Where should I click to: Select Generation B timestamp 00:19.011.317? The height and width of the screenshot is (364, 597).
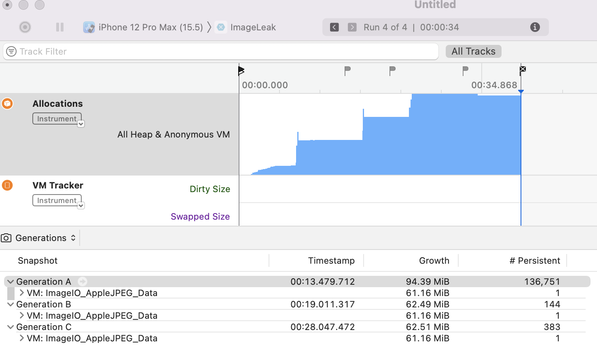(322, 304)
